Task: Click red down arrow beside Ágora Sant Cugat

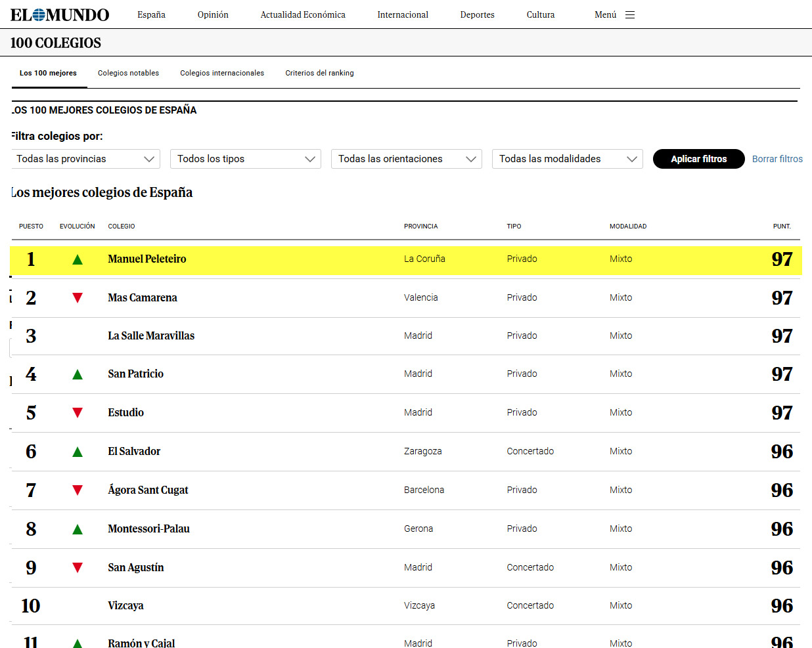Action: point(78,490)
